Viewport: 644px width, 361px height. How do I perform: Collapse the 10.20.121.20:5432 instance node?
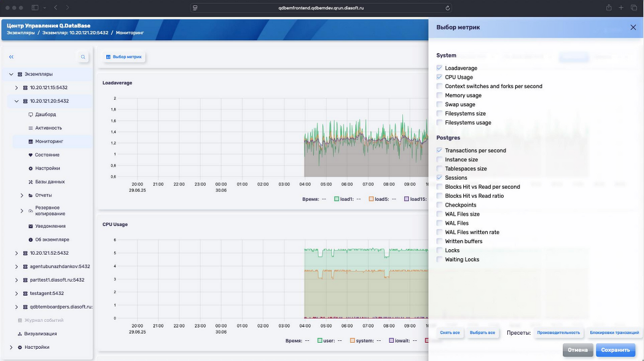click(x=16, y=101)
